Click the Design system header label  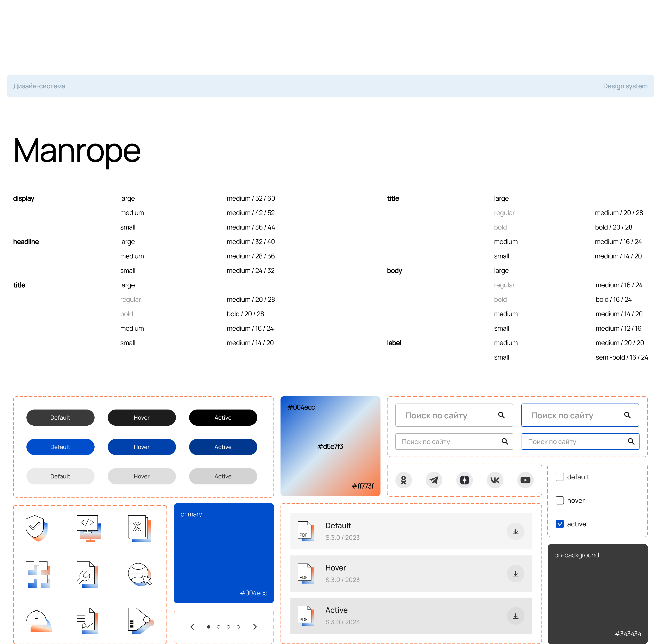tap(625, 86)
